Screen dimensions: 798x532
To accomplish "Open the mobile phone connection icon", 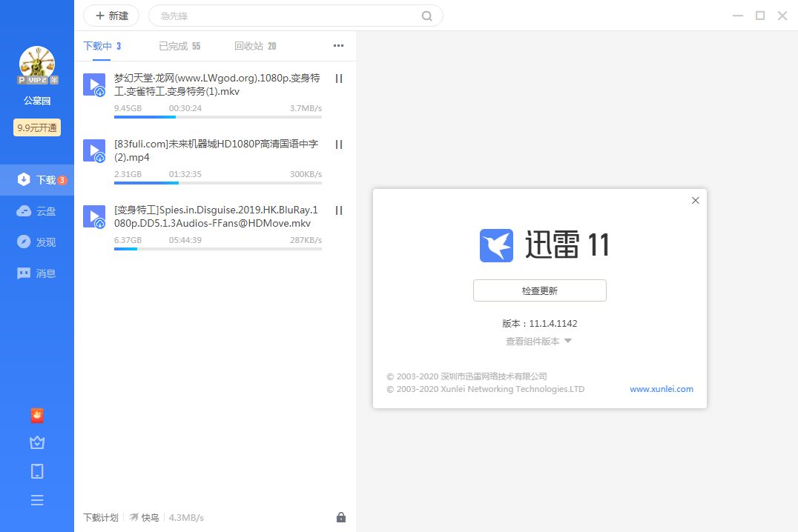I will [37, 471].
